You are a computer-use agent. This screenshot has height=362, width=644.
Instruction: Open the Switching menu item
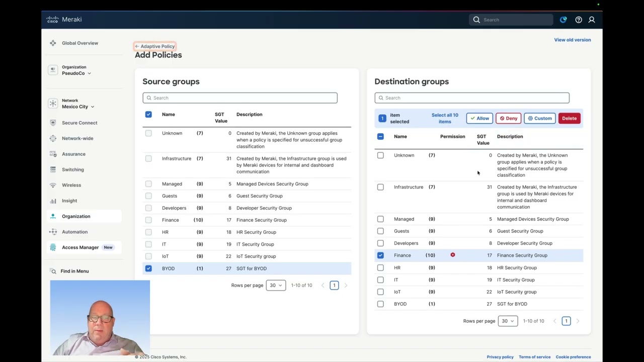click(x=73, y=169)
